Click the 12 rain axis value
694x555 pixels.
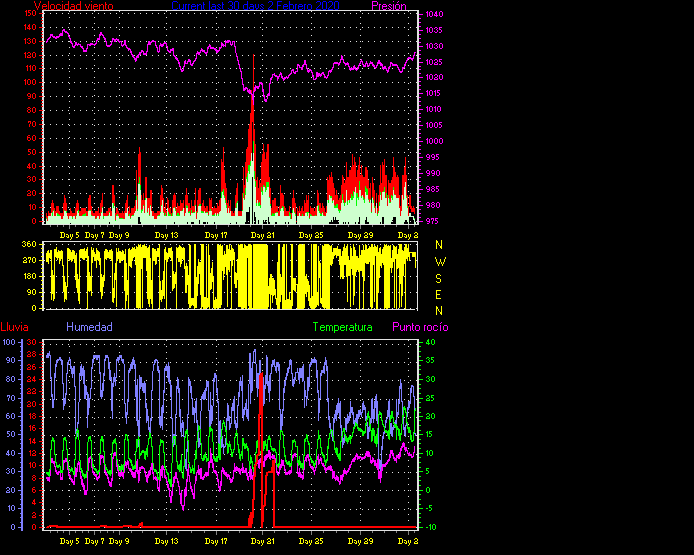click(x=31, y=453)
